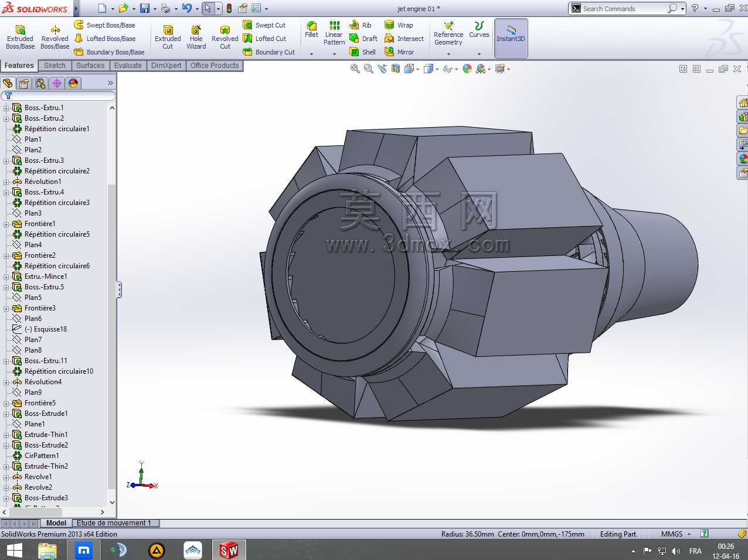This screenshot has width=748, height=560.
Task: Select the Wrap tool
Action: [399, 25]
